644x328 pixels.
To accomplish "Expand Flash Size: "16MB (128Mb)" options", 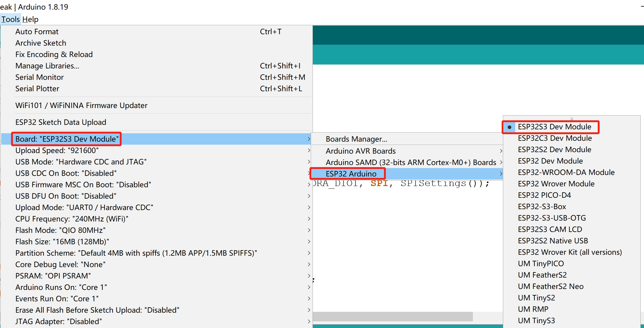I will (x=156, y=242).
